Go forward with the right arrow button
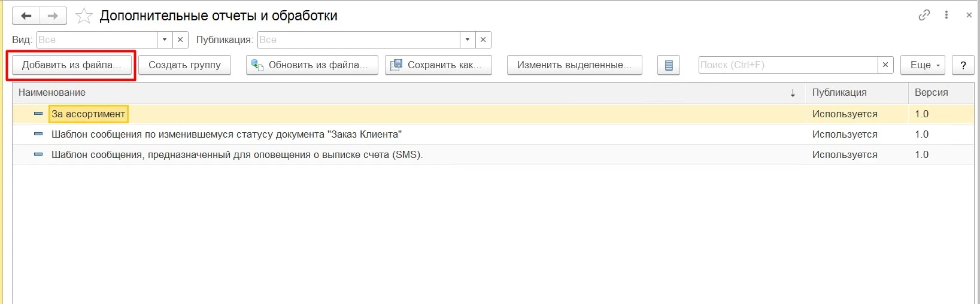 [53, 16]
